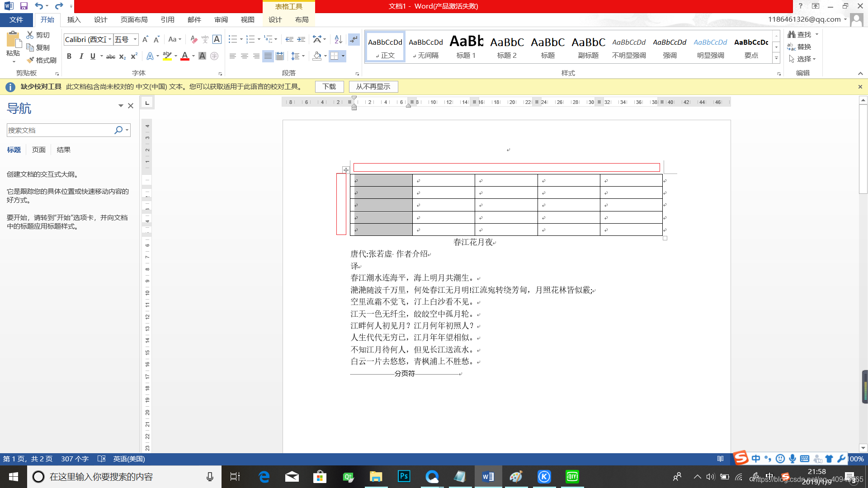The height and width of the screenshot is (488, 868).
Task: Activate the Format Painter brush
Action: coord(30,60)
